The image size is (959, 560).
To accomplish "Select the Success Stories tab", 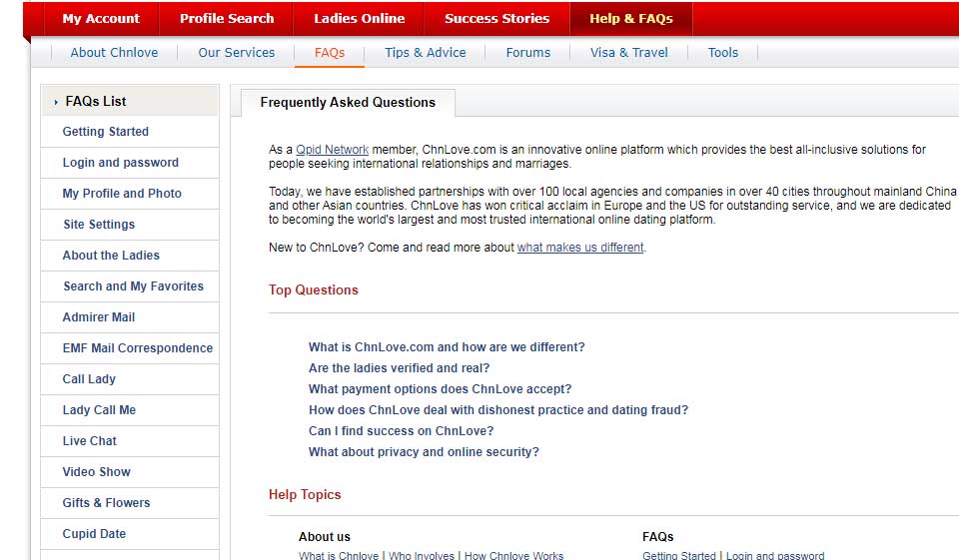I will coord(496,18).
